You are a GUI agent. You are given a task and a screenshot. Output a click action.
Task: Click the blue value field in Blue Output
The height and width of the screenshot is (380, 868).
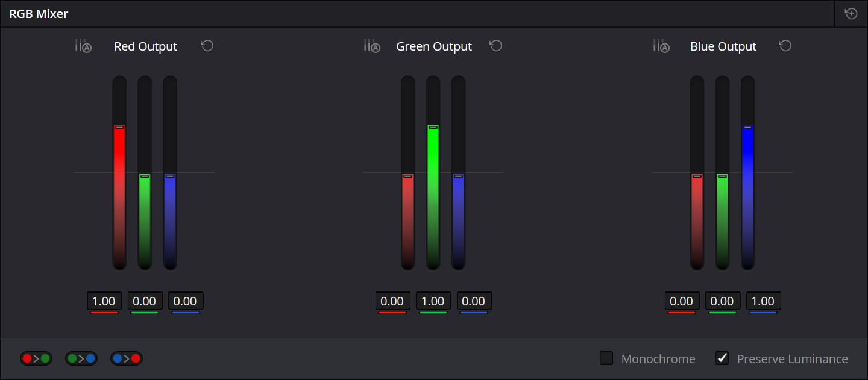pyautogui.click(x=763, y=301)
